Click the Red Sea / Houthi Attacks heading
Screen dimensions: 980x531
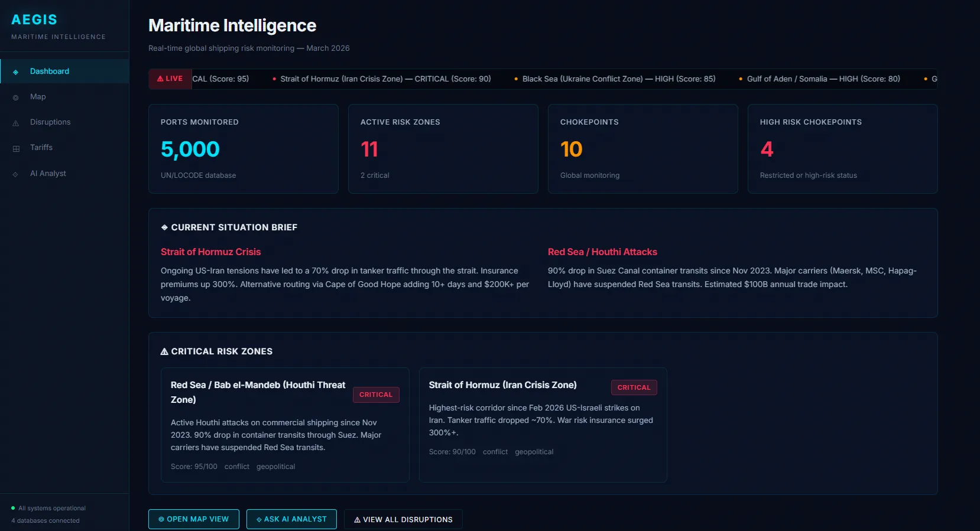click(602, 252)
